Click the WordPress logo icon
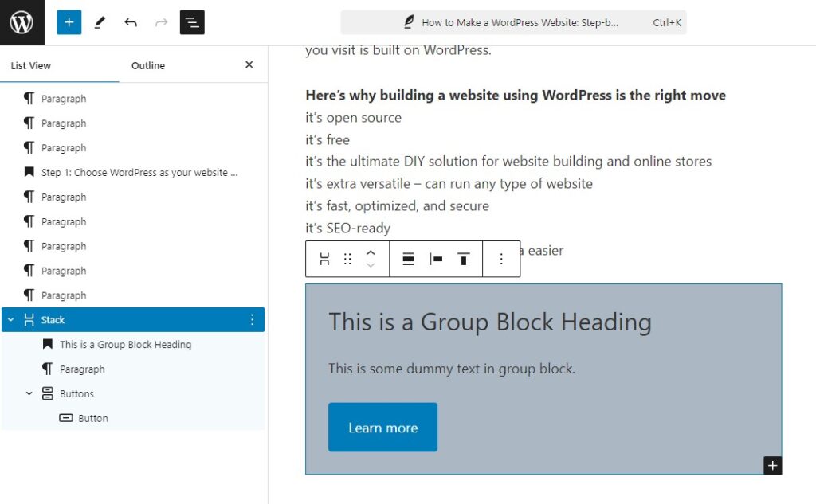 [21, 21]
